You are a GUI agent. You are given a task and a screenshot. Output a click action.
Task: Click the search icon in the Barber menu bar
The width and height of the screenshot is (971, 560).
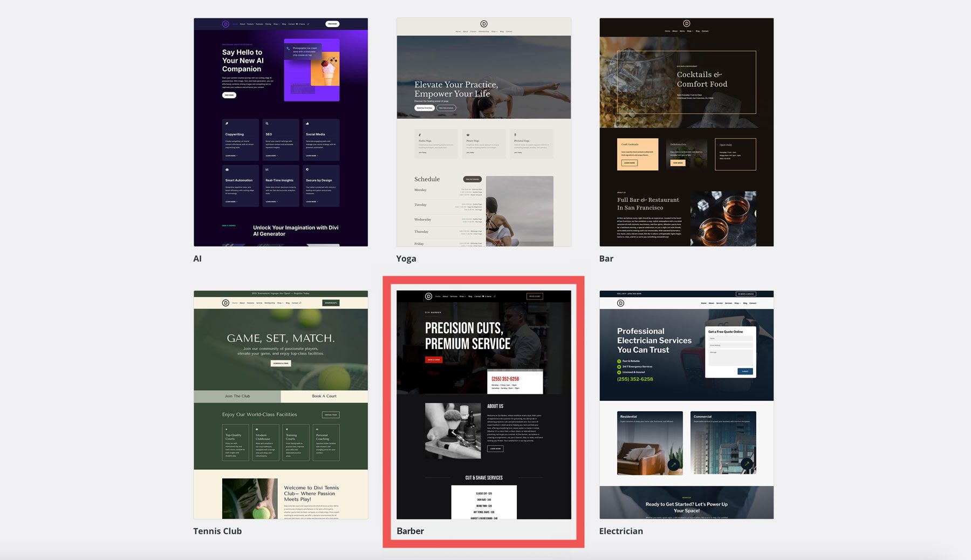point(495,296)
